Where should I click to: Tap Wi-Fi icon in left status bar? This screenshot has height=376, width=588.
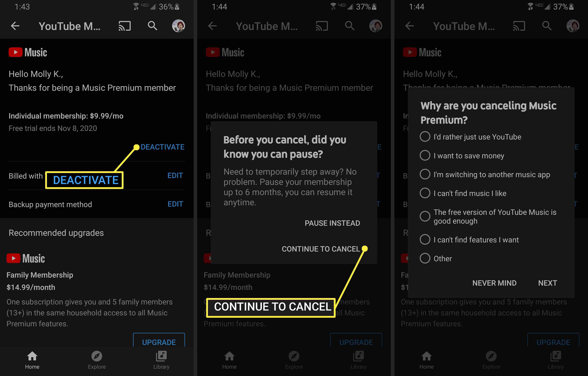click(136, 7)
